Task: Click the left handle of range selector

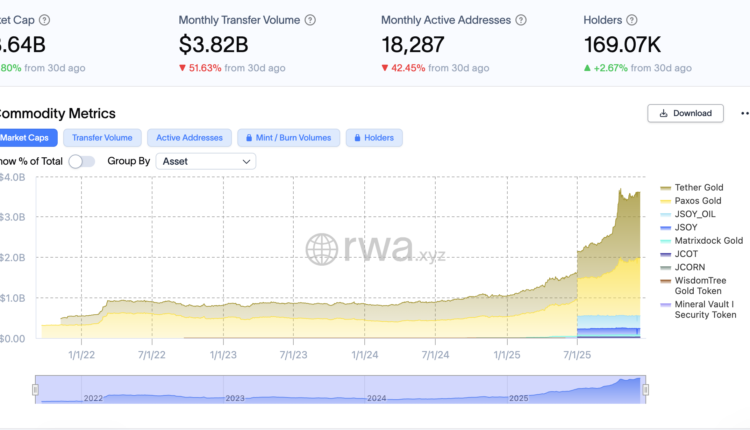Action: tap(36, 389)
